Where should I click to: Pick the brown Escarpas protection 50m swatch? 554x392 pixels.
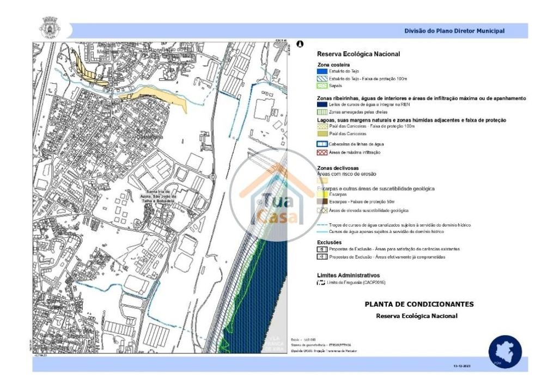pos(322,201)
